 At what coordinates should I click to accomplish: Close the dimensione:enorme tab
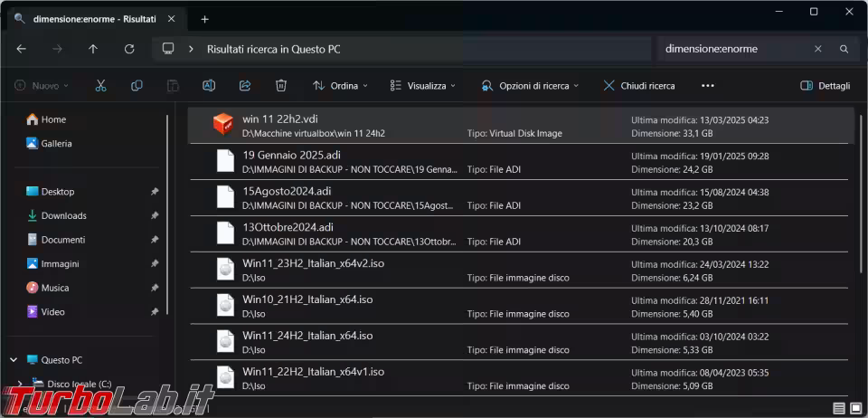click(x=171, y=18)
